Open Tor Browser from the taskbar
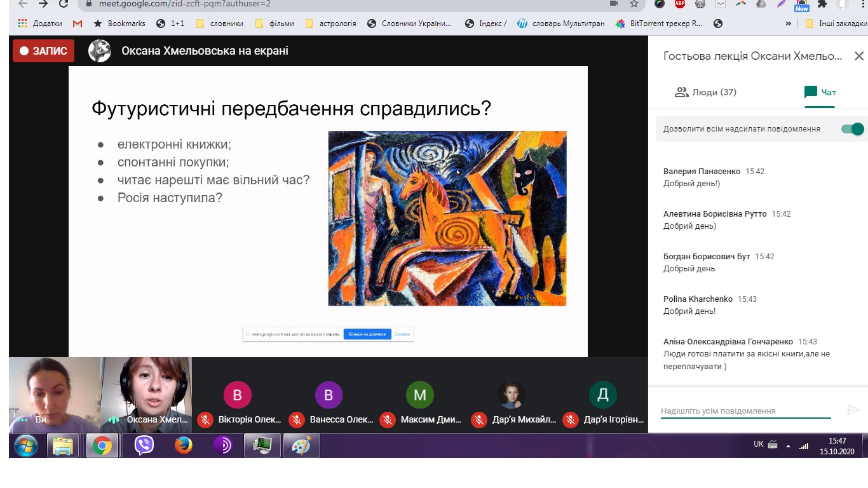 [x=223, y=445]
